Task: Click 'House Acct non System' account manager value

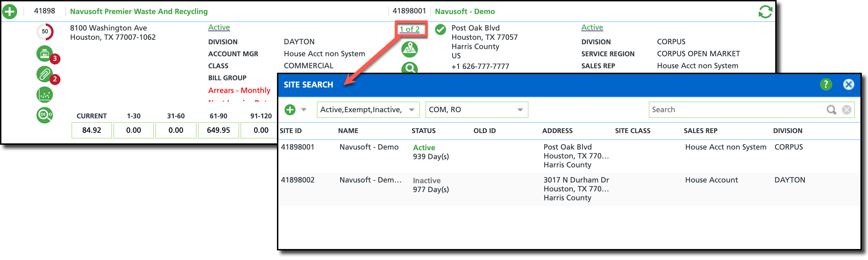Action: 324,54
